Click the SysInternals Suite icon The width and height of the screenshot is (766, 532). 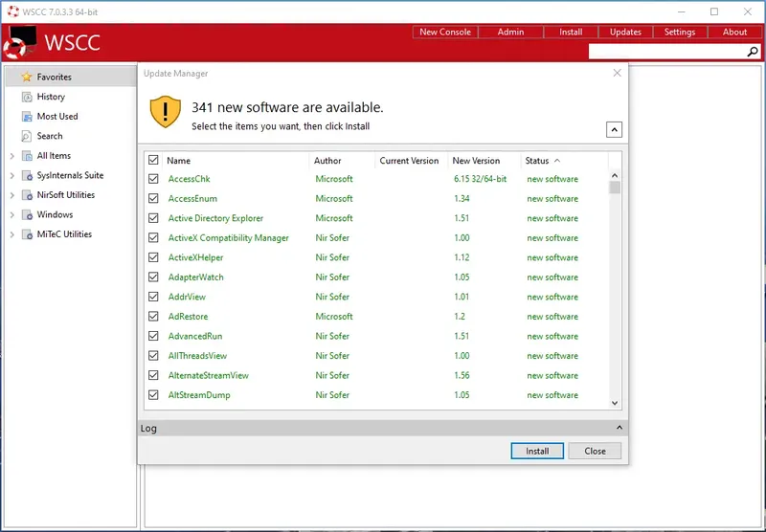pyautogui.click(x=27, y=176)
